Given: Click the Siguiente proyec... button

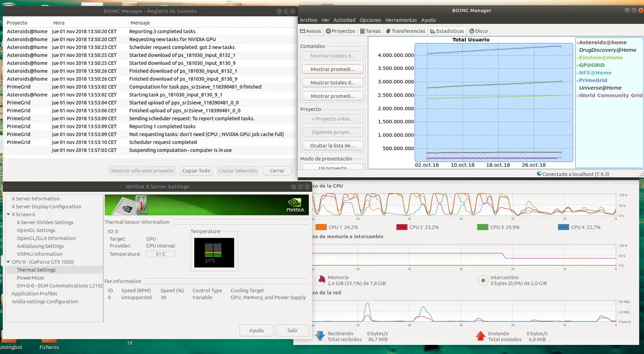Looking at the screenshot, I should pos(333,132).
